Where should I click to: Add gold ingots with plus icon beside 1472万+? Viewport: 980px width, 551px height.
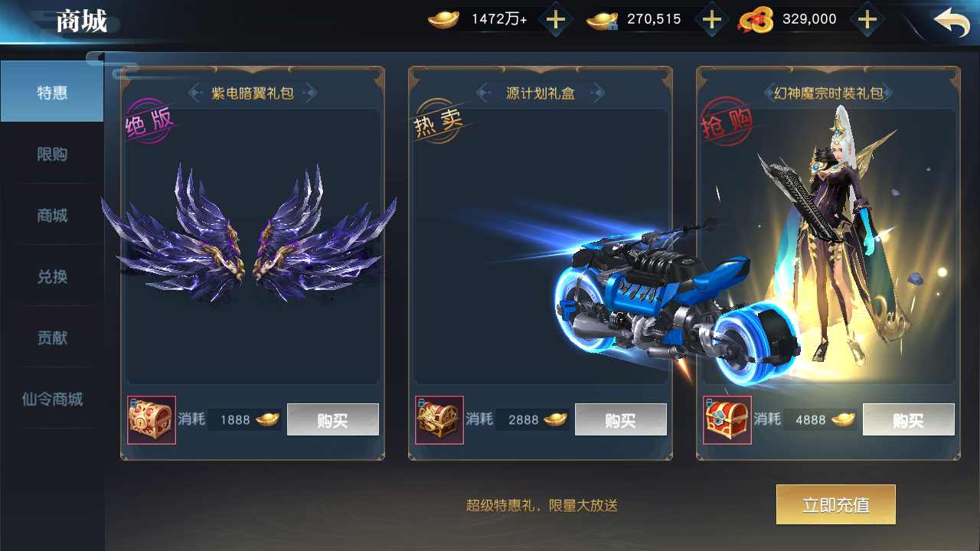click(555, 20)
